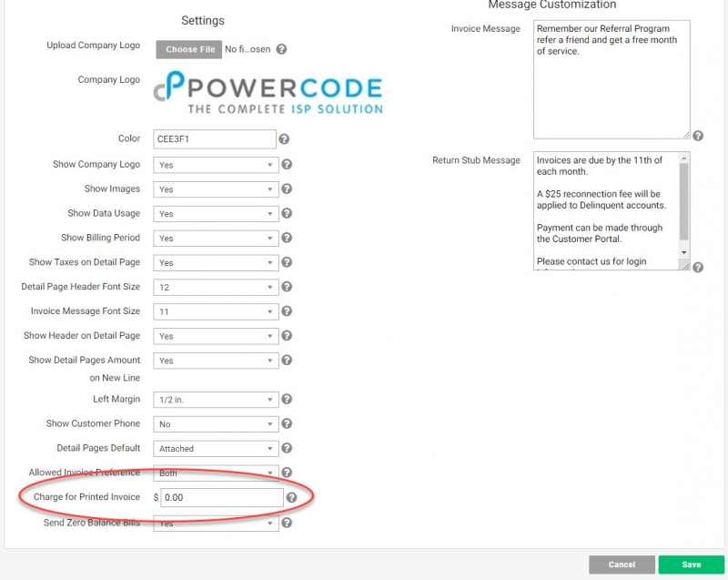Set Show Company Logo to No
Viewport: 728px width, 580px height.
click(x=215, y=164)
